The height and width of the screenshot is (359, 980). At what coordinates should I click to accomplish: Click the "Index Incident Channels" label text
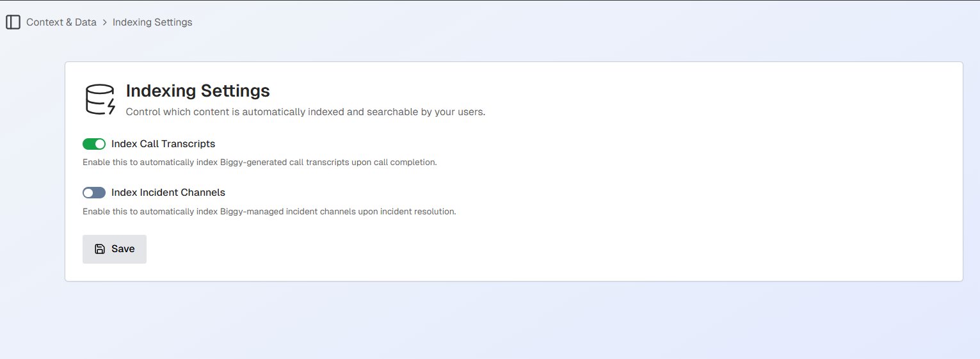click(168, 193)
